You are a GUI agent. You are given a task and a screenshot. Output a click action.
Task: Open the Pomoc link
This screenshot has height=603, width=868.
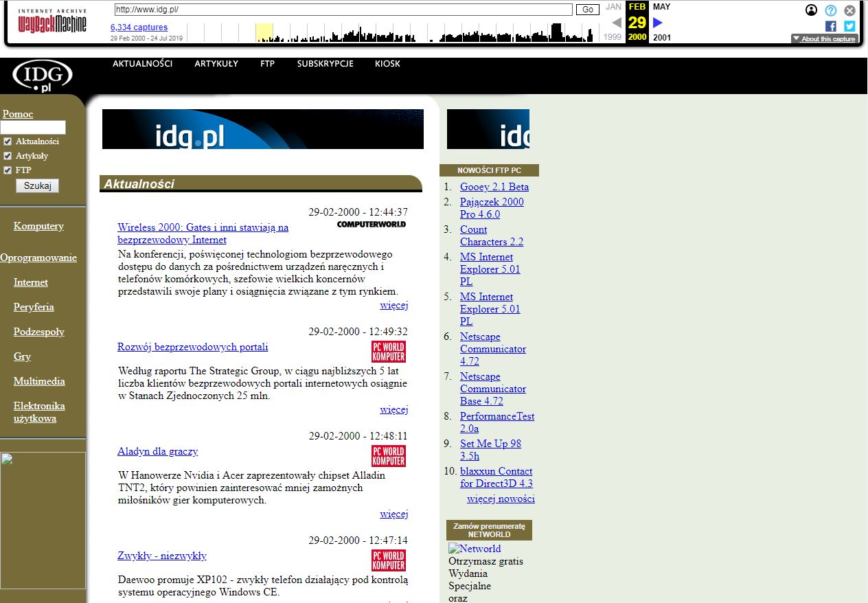pos(18,114)
